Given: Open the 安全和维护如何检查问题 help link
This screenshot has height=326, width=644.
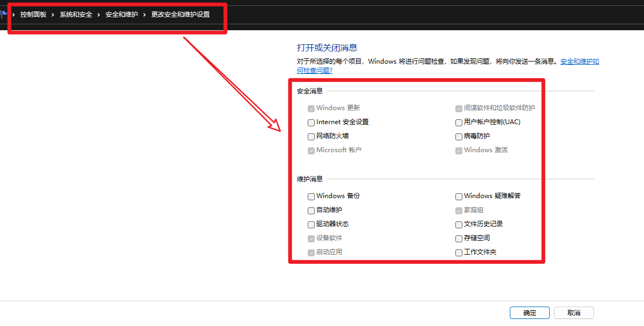Looking at the screenshot, I should [x=579, y=62].
